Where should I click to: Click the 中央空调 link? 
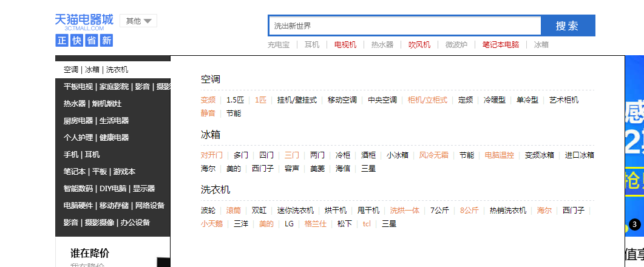pyautogui.click(x=382, y=100)
